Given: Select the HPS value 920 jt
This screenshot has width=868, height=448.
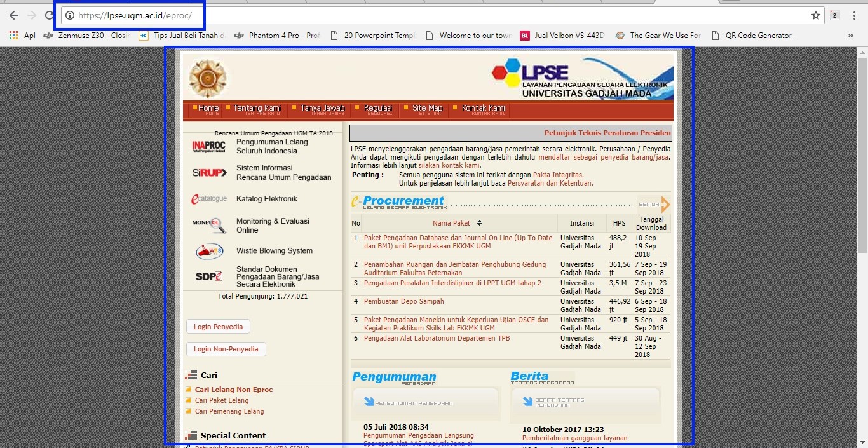Looking at the screenshot, I should [x=618, y=320].
